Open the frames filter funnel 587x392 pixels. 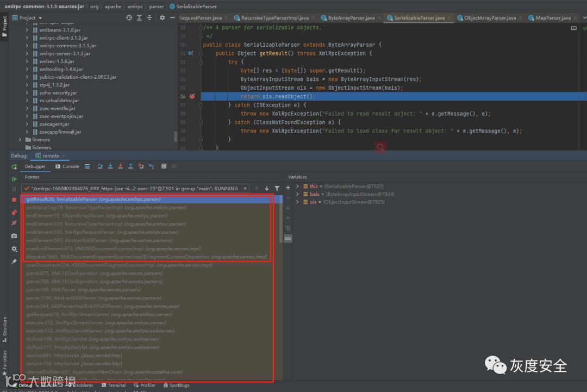pyautogui.click(x=277, y=188)
